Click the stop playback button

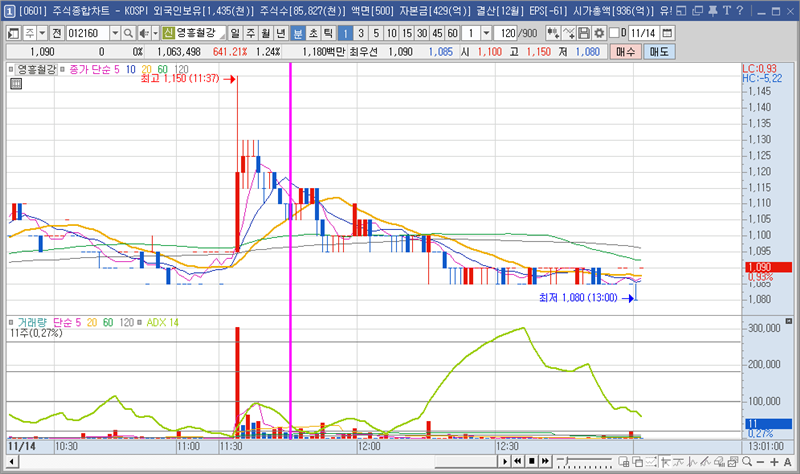532,461
